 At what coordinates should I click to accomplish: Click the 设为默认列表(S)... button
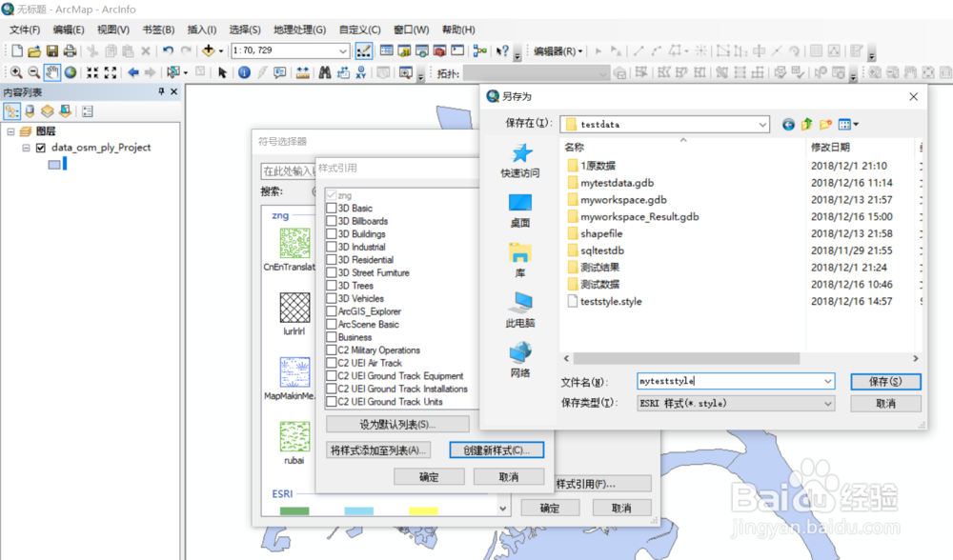(397, 424)
